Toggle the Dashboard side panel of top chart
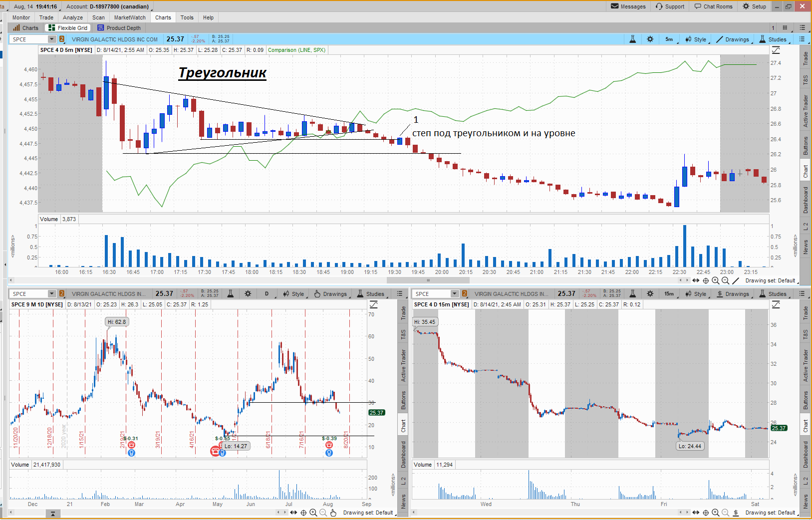 pos(805,200)
